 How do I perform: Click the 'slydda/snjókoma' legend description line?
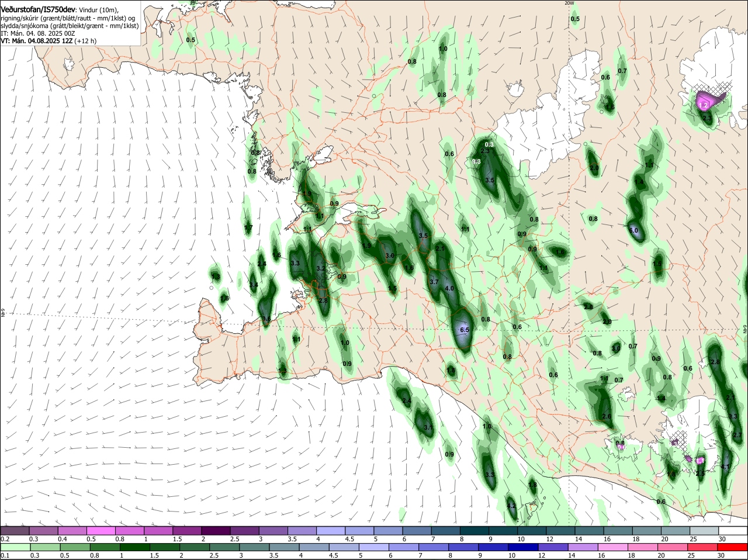(69, 26)
